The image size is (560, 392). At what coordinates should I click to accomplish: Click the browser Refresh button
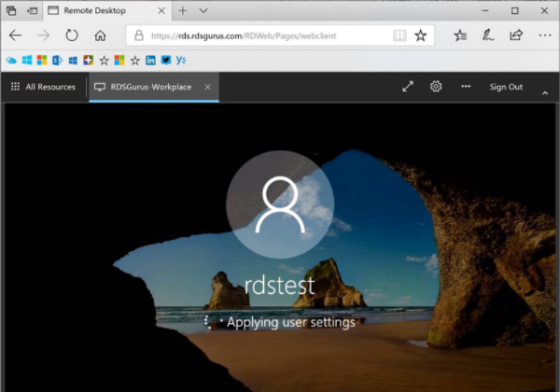(x=71, y=35)
